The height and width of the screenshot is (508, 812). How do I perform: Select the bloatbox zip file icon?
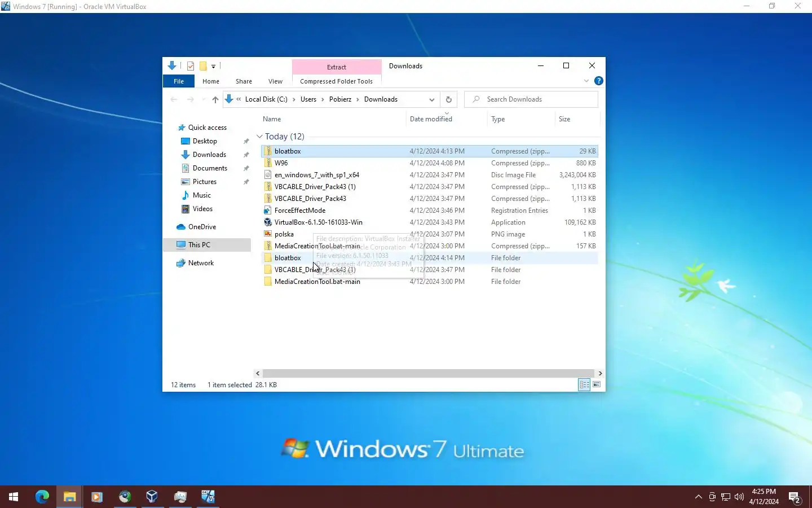(268, 151)
